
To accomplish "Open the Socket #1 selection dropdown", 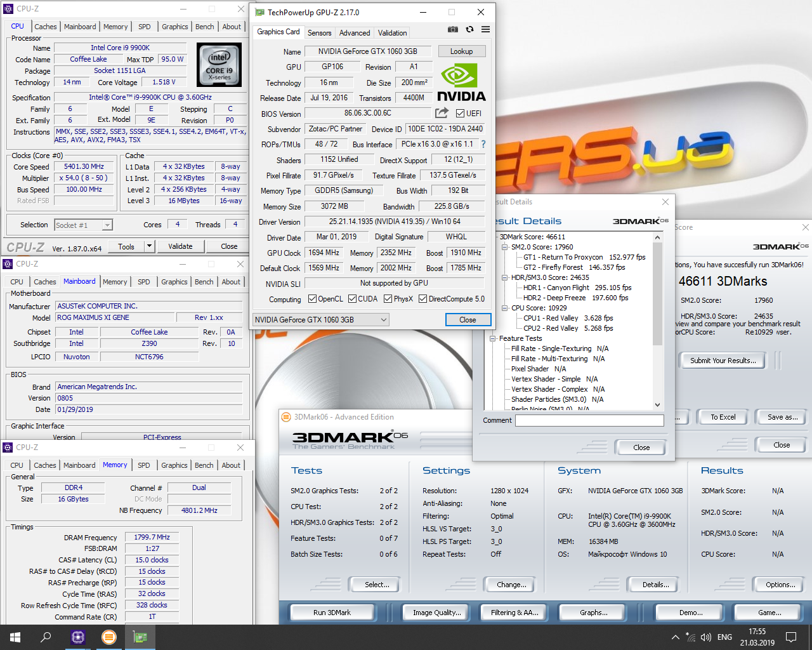I will click(x=83, y=225).
